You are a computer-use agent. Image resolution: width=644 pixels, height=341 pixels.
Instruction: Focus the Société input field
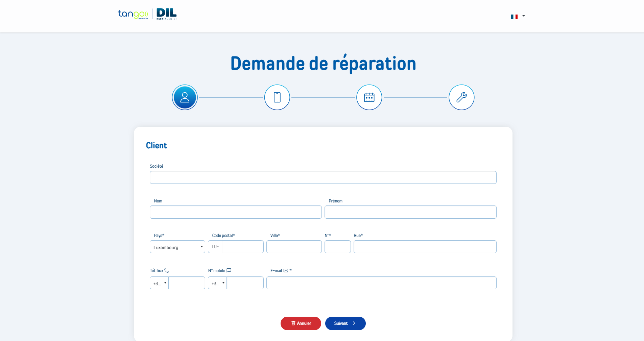point(323,177)
